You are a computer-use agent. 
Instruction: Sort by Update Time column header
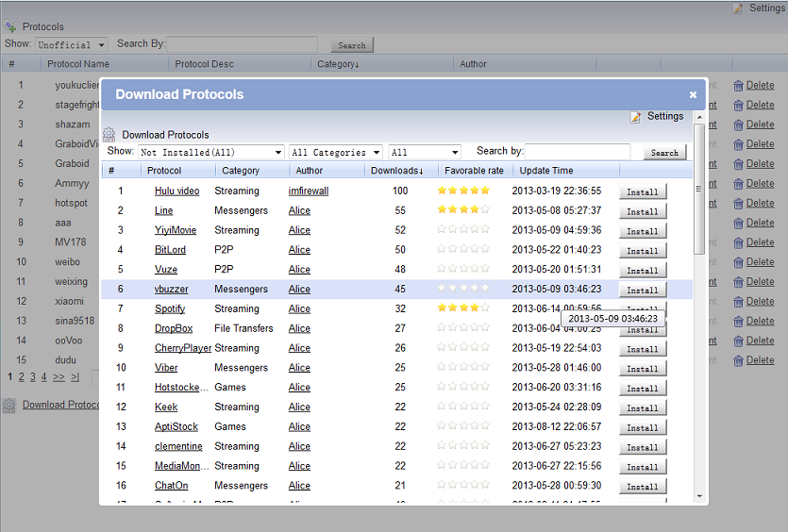(546, 171)
